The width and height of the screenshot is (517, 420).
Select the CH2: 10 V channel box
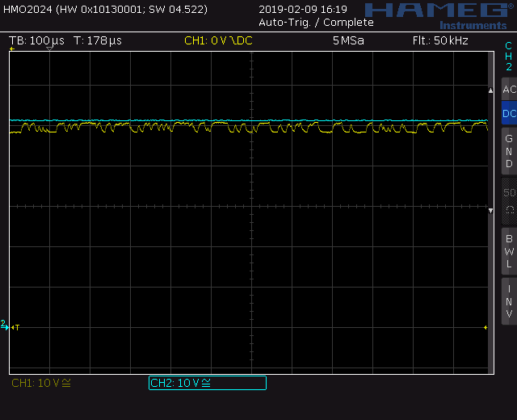coord(208,383)
